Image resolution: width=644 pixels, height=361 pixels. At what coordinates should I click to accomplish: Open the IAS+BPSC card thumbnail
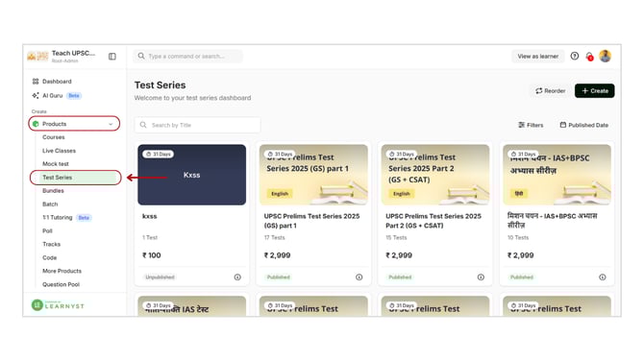[x=557, y=175]
